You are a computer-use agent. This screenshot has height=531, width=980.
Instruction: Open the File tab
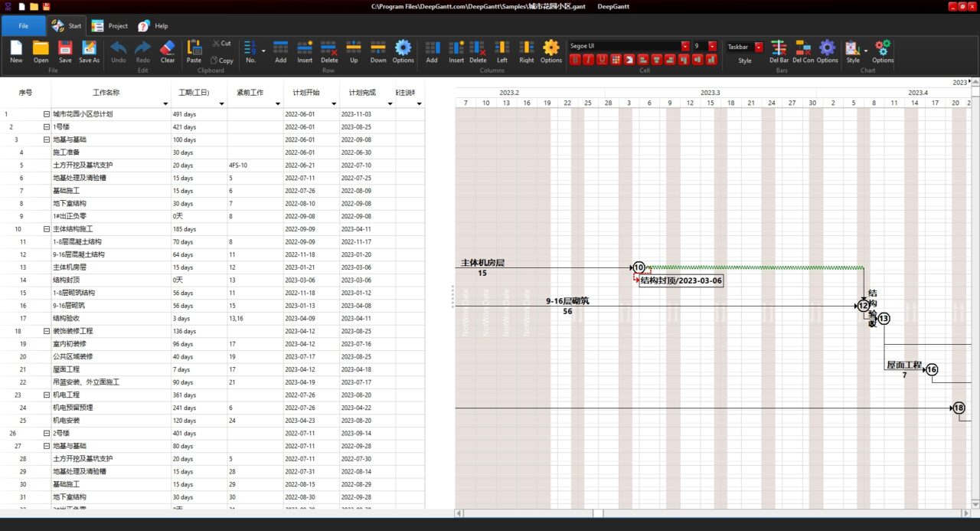(x=24, y=25)
